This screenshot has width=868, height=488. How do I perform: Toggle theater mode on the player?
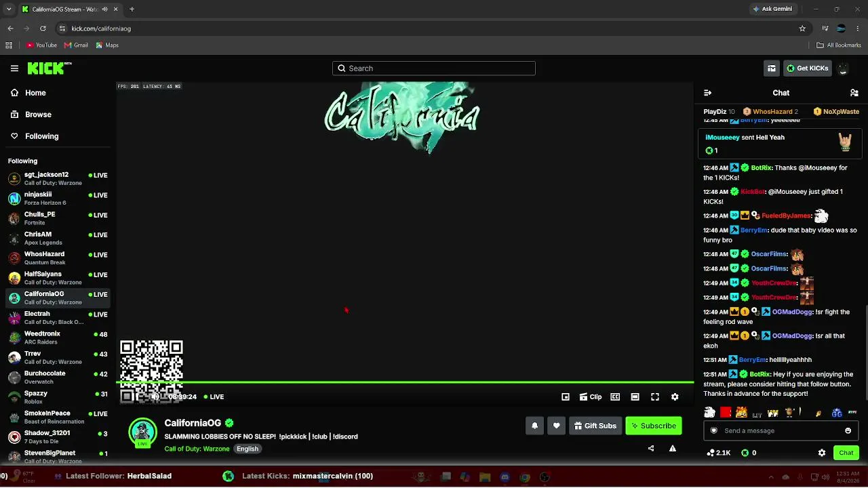click(635, 397)
